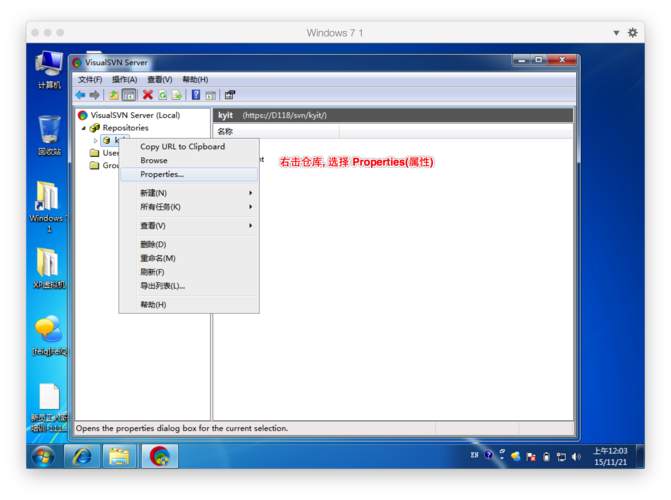Screen dimensions: 671x500
Task: Click the Action Center flag tray icon
Action: (x=531, y=457)
